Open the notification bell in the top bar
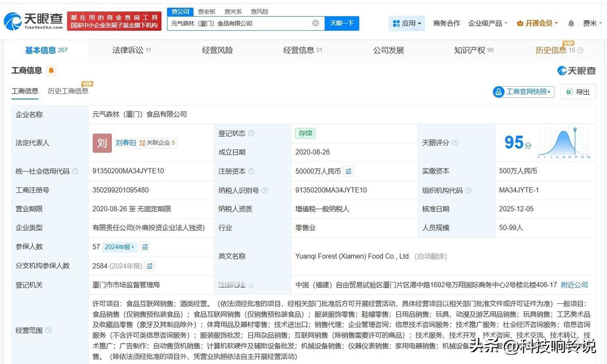The image size is (607, 364). 571,23
